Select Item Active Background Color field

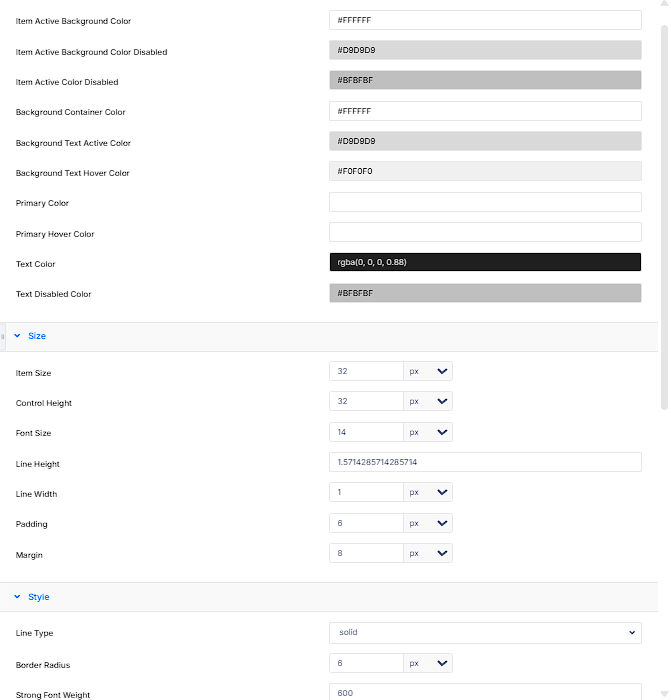click(485, 20)
